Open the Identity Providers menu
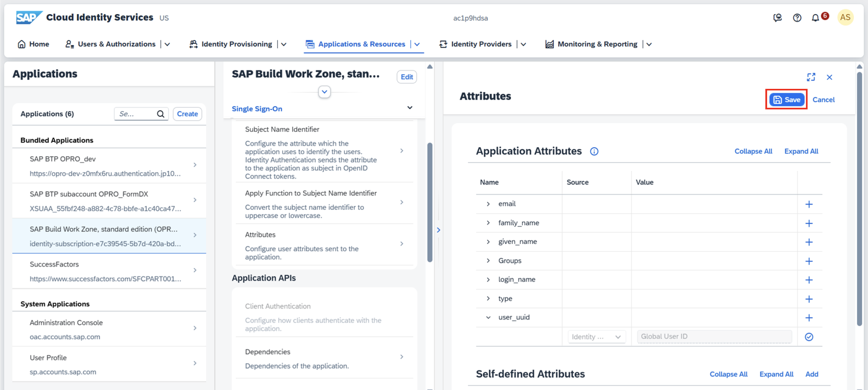This screenshot has height=390, width=868. 481,44
